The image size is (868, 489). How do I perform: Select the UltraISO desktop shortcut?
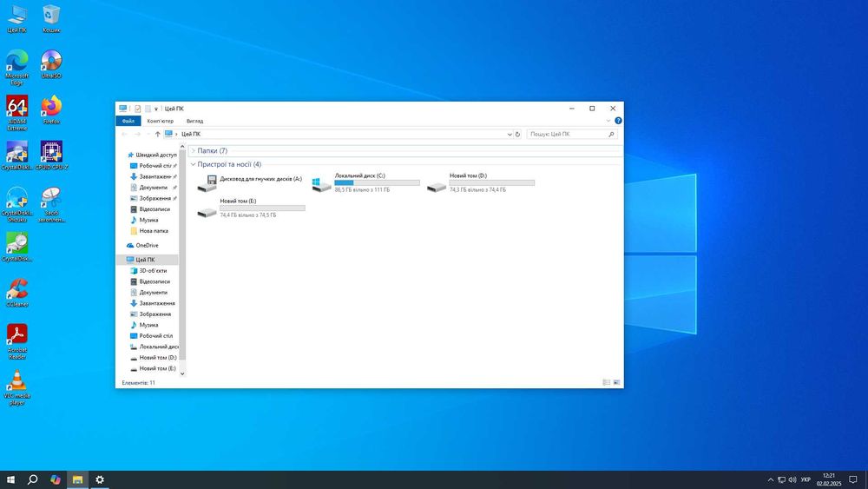(51, 64)
